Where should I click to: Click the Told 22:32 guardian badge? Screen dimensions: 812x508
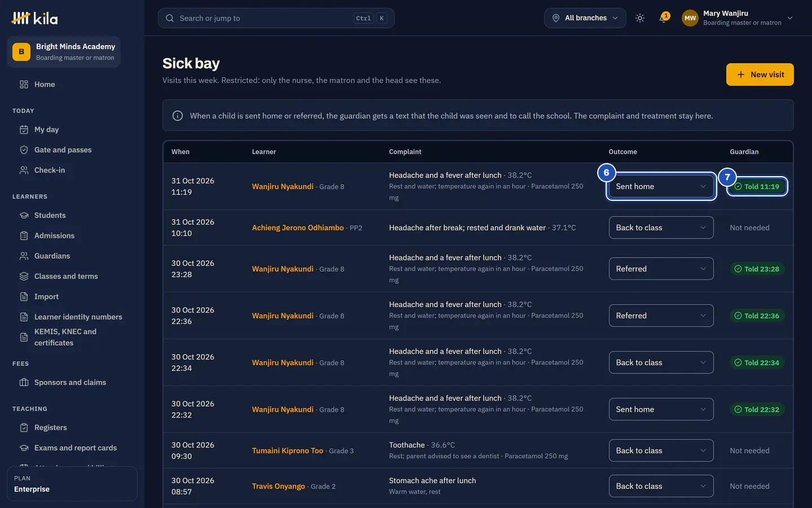(x=757, y=409)
